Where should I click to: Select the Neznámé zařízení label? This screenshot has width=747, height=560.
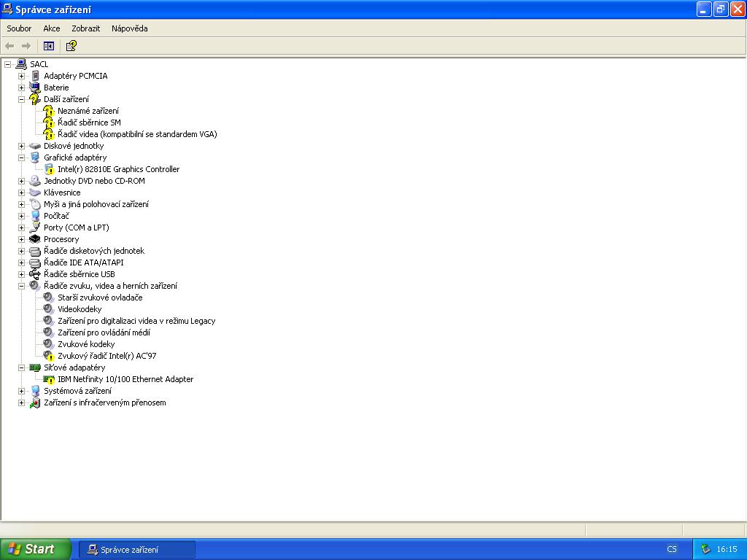click(x=88, y=111)
